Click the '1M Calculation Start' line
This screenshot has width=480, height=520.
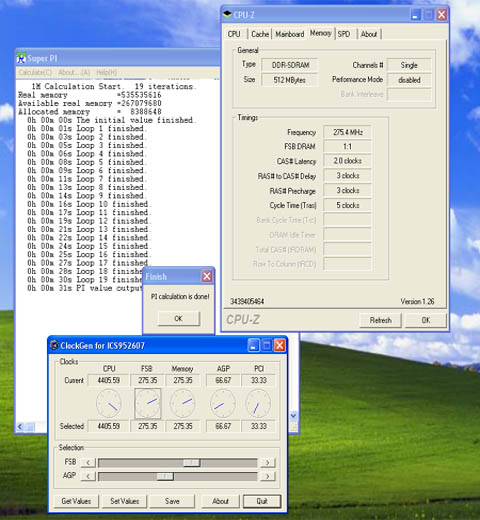click(x=113, y=86)
